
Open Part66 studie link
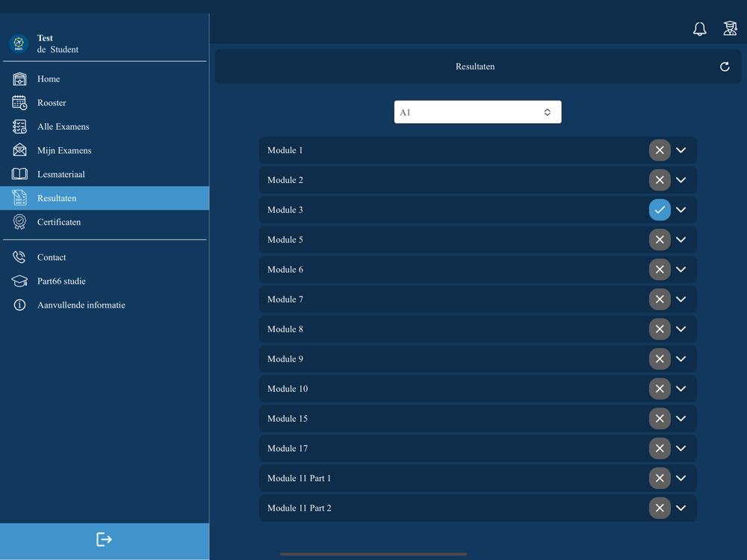coord(105,281)
